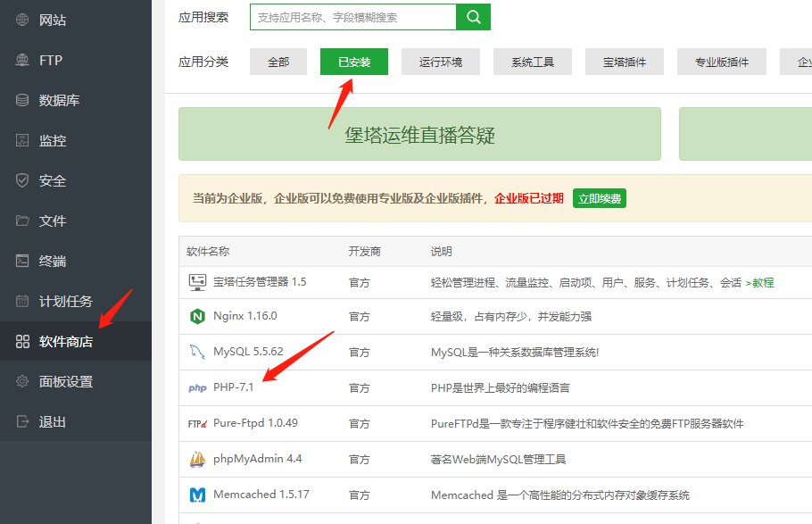The image size is (812, 524).
Task: Open the MySQL 5.5.62 entry
Action: (248, 352)
